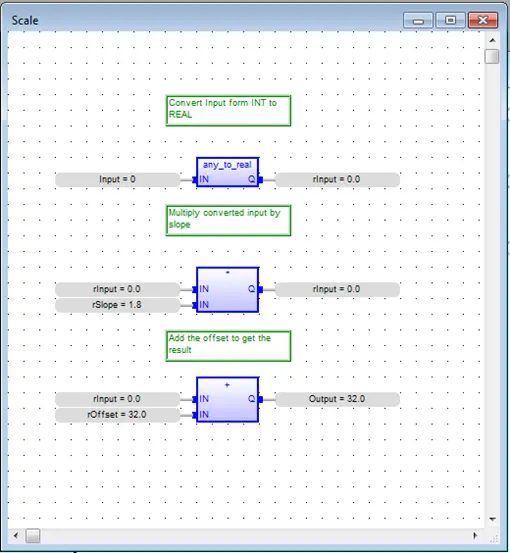510x553 pixels.
Task: Click the 'rSlope = 1.8' variable
Action: [117, 305]
